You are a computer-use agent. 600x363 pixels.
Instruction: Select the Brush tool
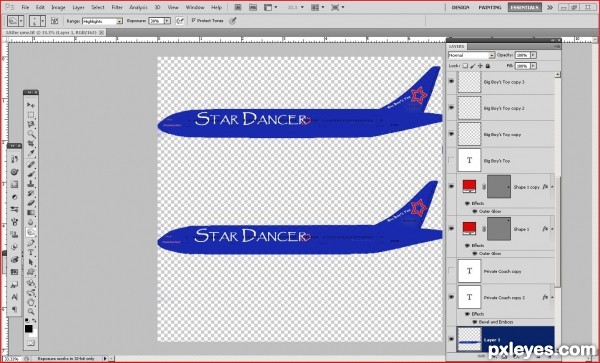tap(31, 174)
